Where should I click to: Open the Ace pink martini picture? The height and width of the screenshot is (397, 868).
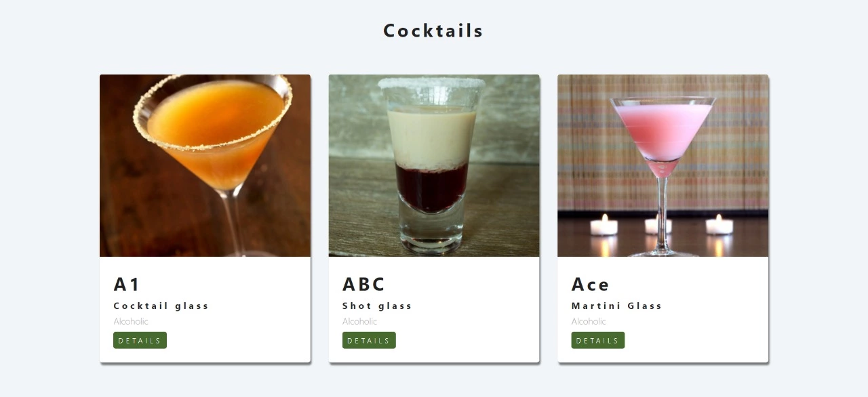click(x=663, y=165)
